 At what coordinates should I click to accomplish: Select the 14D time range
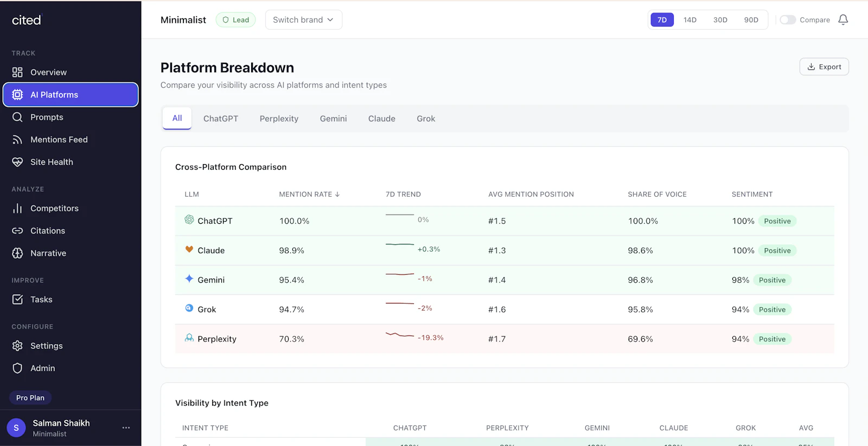click(690, 20)
